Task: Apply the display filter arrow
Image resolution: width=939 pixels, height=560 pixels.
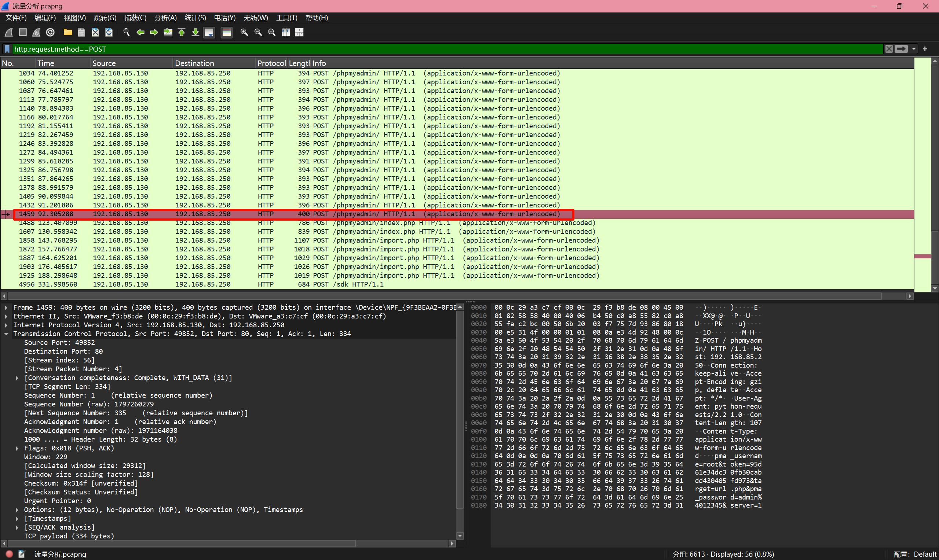Action: click(x=901, y=49)
